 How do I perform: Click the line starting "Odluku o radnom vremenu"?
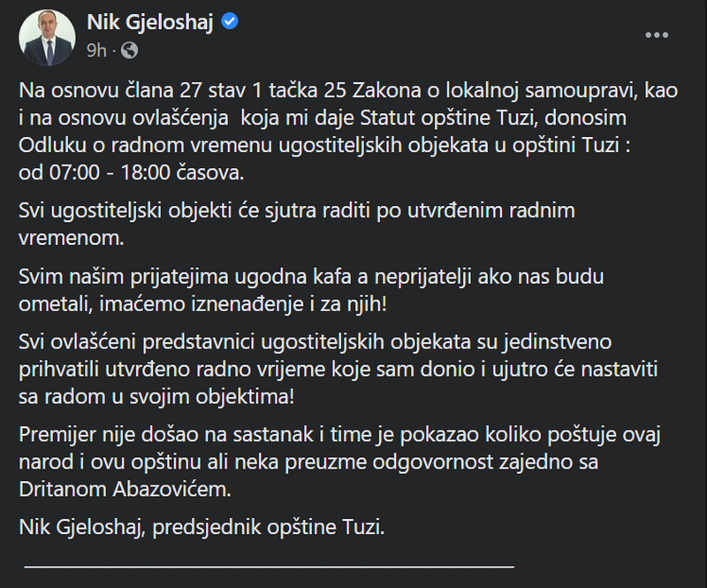(324, 145)
